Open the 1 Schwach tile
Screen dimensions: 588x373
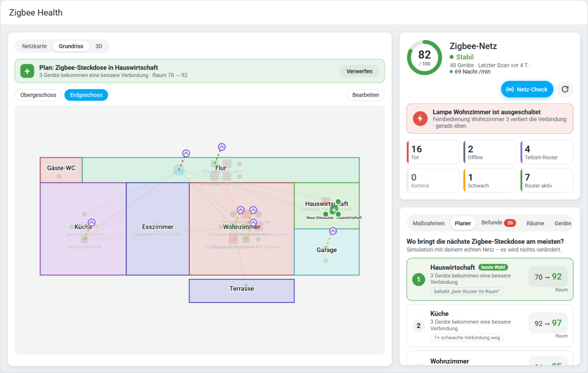(x=490, y=180)
